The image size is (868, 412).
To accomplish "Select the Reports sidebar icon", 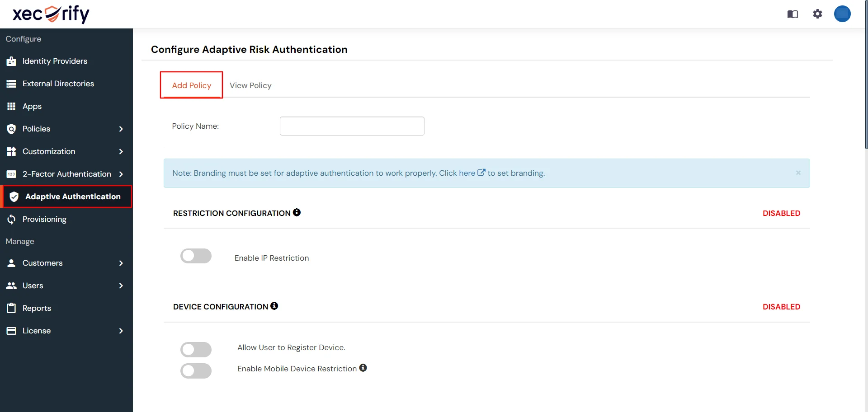I will click(x=11, y=308).
